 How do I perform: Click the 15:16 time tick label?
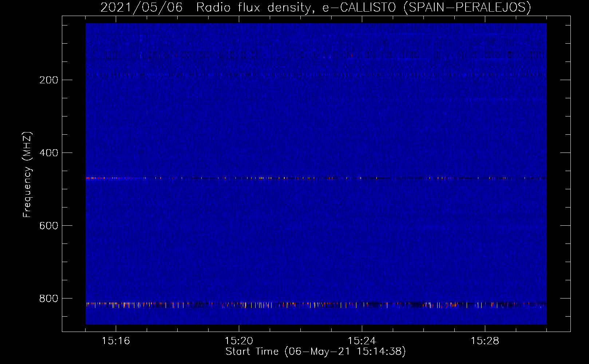116,341
